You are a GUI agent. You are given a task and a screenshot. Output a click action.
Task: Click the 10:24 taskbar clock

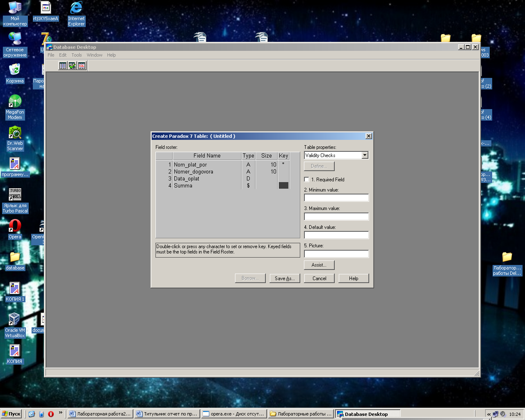click(x=515, y=414)
